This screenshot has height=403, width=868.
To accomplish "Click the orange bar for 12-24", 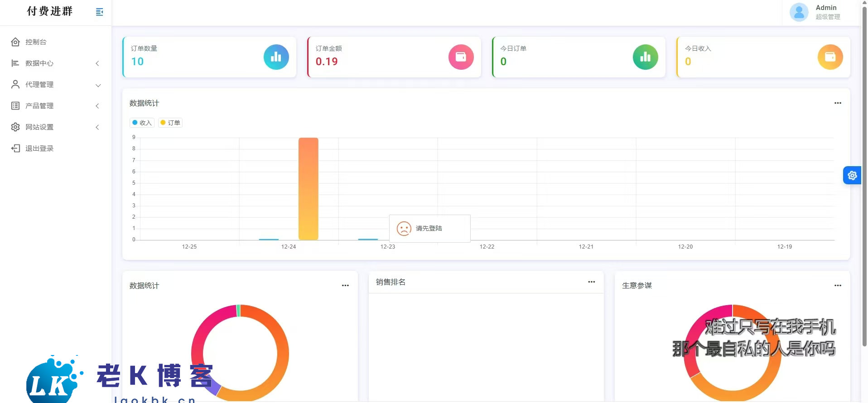I will pos(308,189).
